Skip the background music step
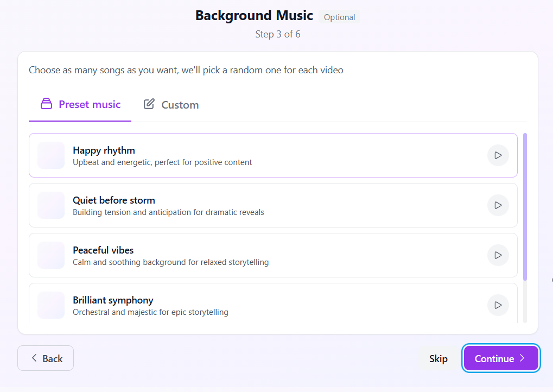Image resolution: width=553 pixels, height=392 pixels. [x=438, y=358]
